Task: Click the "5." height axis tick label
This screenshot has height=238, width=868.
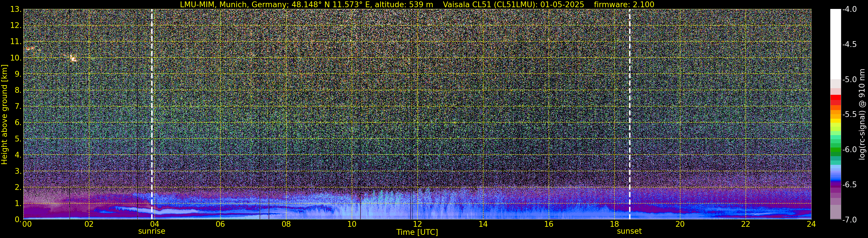Action: tap(18, 139)
